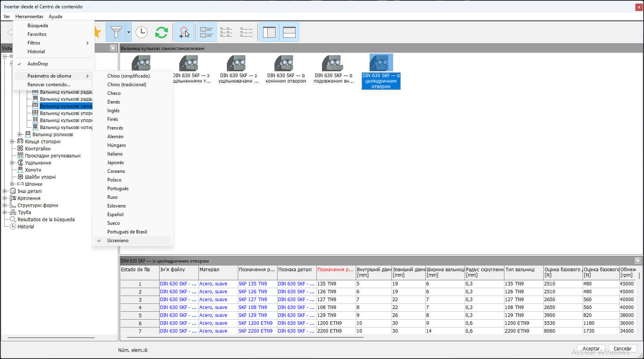Select Ruso language option
The height and width of the screenshot is (359, 644).
point(132,197)
